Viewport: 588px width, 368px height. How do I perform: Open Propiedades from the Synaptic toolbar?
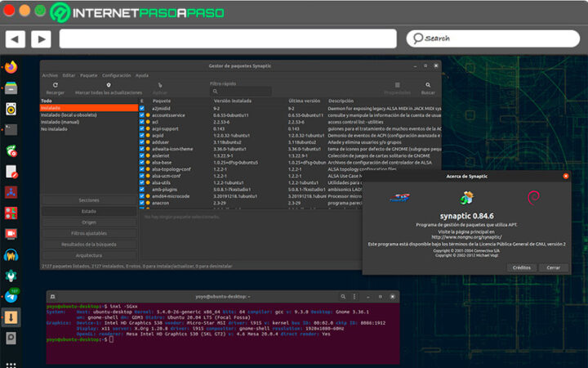click(397, 85)
